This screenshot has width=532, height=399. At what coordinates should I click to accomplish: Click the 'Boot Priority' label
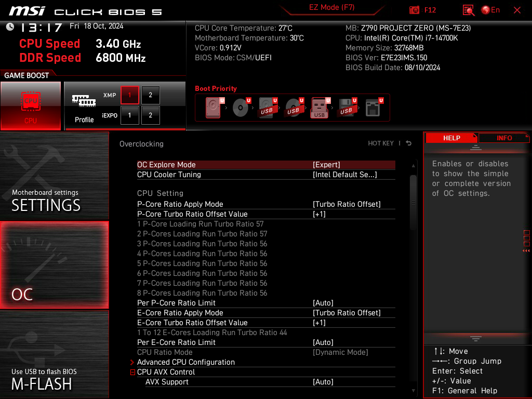[216, 88]
